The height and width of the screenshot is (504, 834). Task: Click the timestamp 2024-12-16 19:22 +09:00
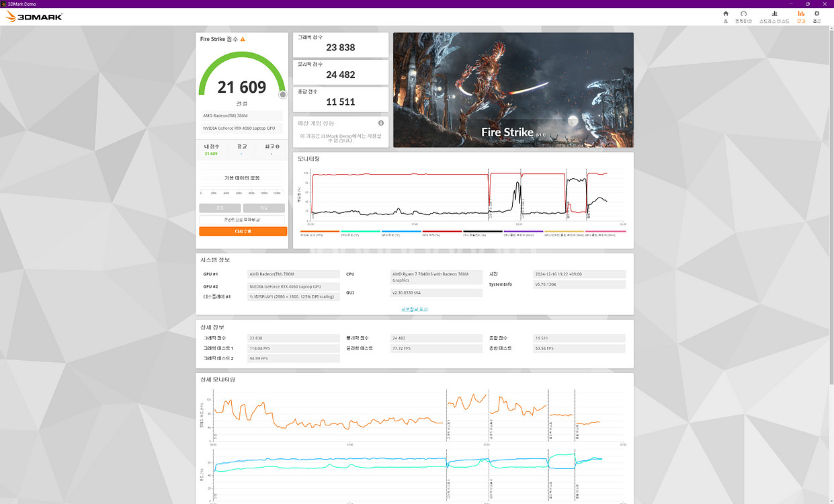coord(579,274)
